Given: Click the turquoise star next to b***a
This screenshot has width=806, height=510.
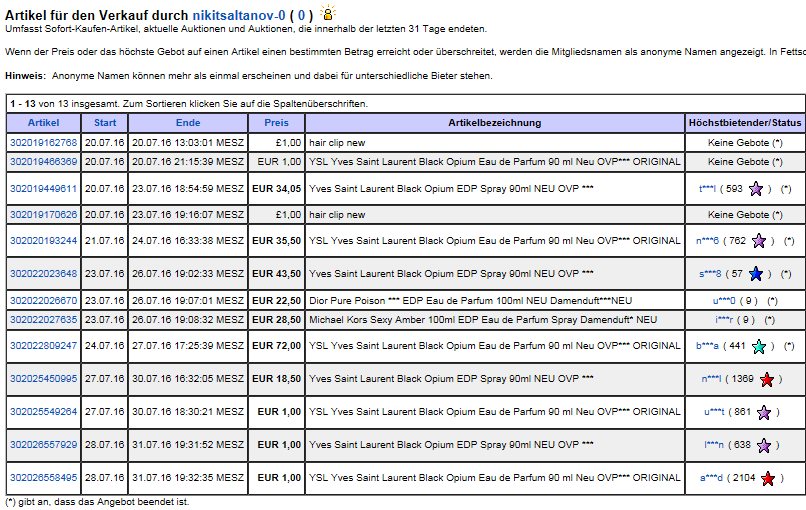Looking at the screenshot, I should [759, 346].
